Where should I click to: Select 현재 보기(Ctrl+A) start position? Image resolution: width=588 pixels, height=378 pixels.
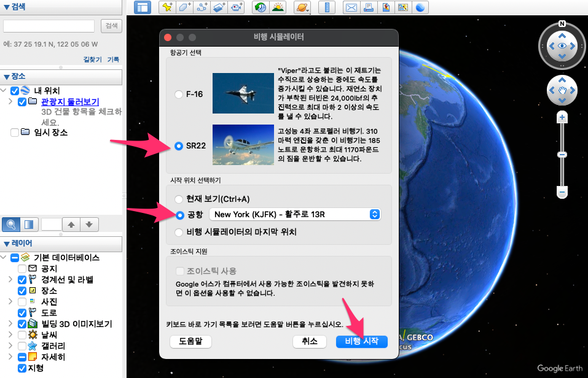(x=179, y=199)
